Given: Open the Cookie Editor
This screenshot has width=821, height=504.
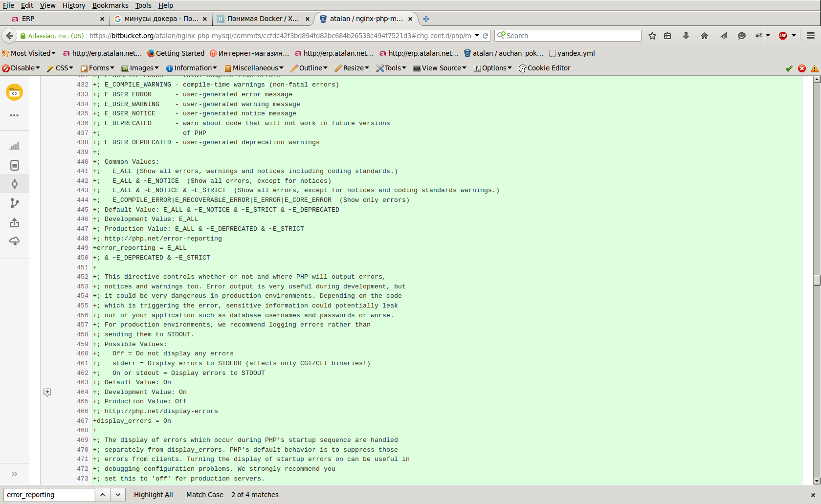Looking at the screenshot, I should click(x=544, y=68).
